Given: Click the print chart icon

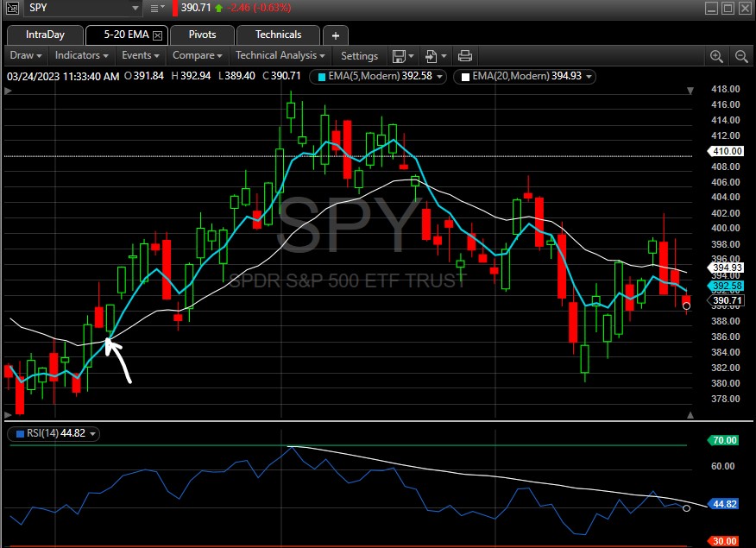Looking at the screenshot, I should coord(465,56).
